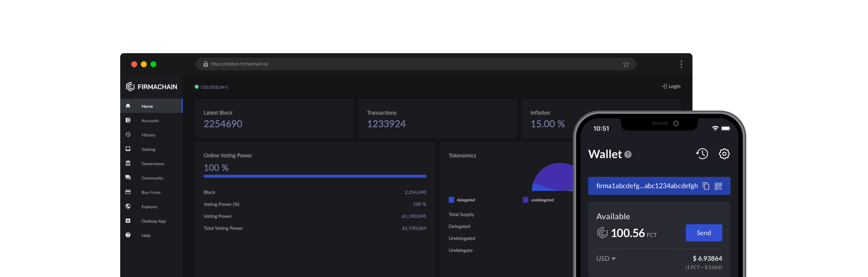The image size is (868, 277).
Task: Click the battery icon in phone status bar
Action: (726, 128)
